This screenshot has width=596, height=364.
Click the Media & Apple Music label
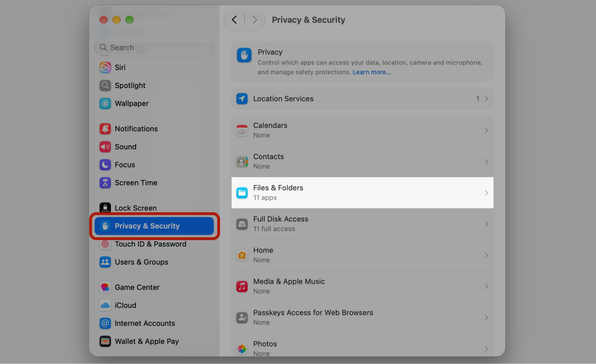pyautogui.click(x=289, y=281)
